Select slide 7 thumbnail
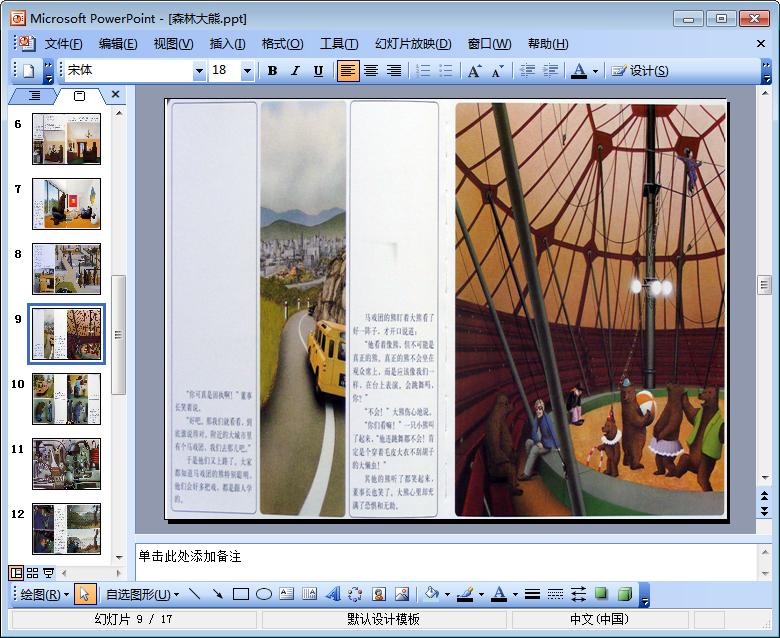Viewport: 780px width, 638px height. click(x=66, y=204)
